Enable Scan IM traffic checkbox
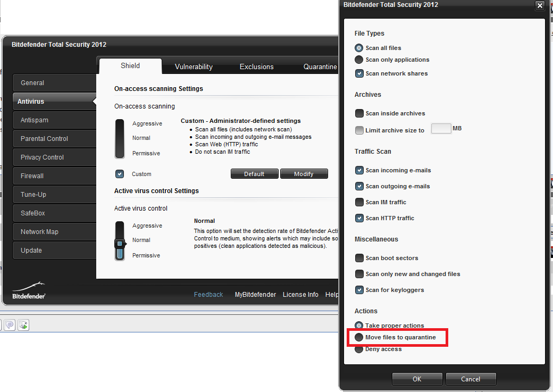 tap(359, 202)
